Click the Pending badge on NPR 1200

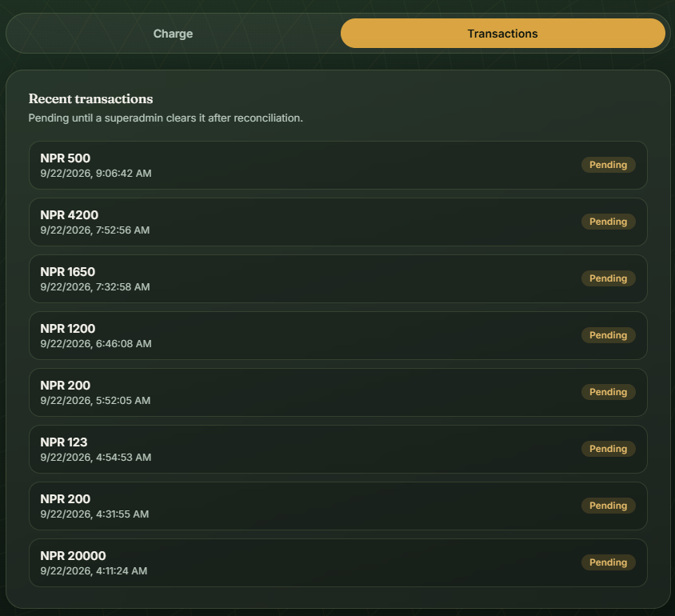coord(608,335)
